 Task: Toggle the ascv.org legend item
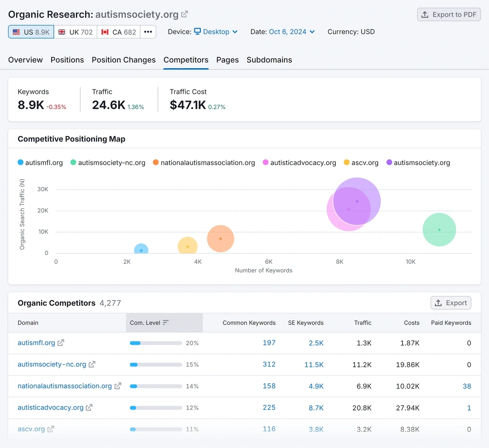coord(361,163)
